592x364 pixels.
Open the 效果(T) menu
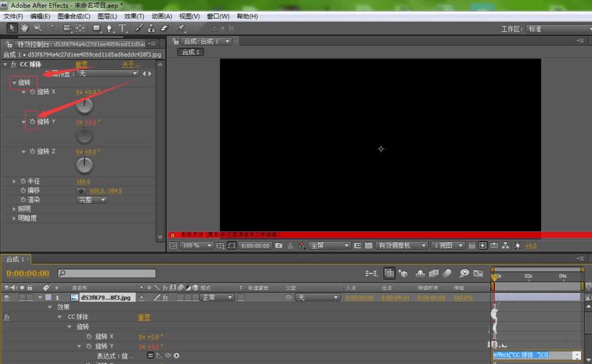[x=134, y=17]
